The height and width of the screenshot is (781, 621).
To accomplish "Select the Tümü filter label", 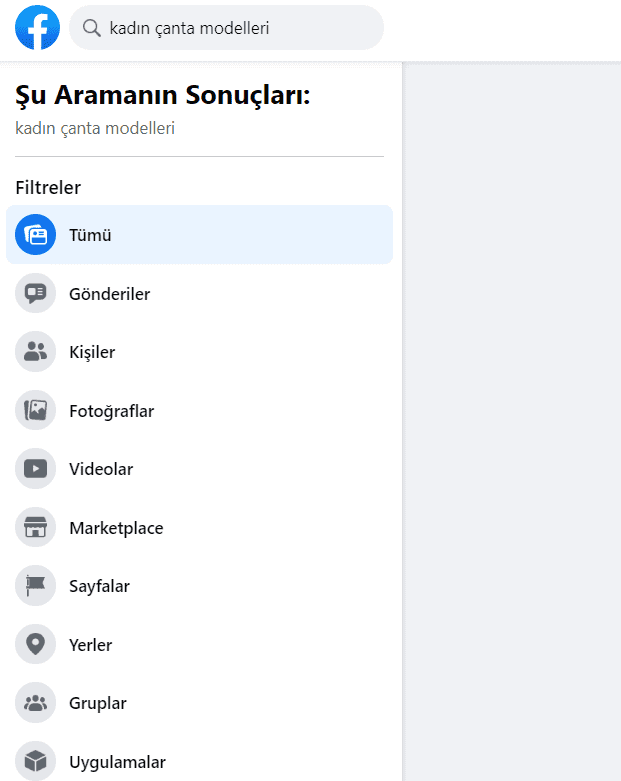I will click(x=90, y=236).
